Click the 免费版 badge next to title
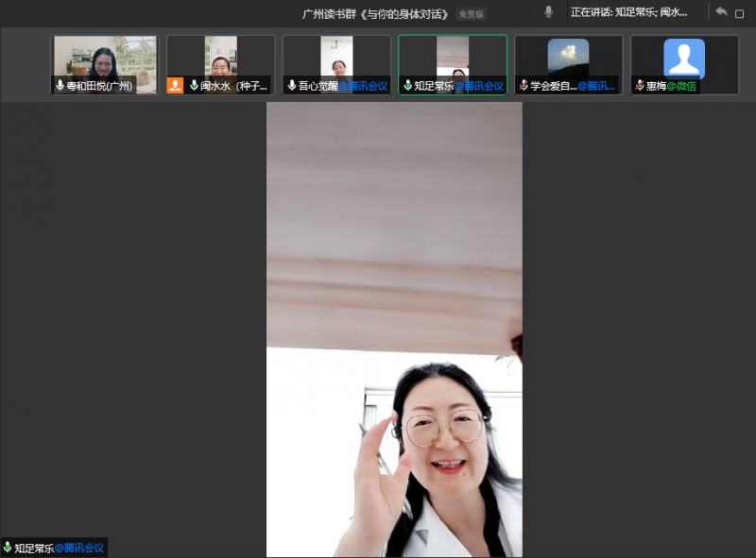This screenshot has width=756, height=558. coord(471,14)
